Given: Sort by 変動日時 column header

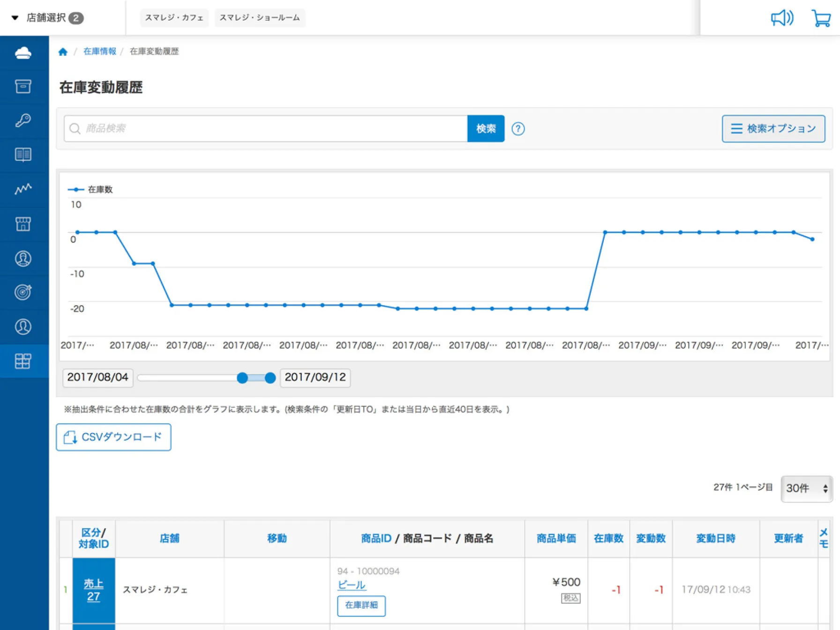Looking at the screenshot, I should (715, 538).
